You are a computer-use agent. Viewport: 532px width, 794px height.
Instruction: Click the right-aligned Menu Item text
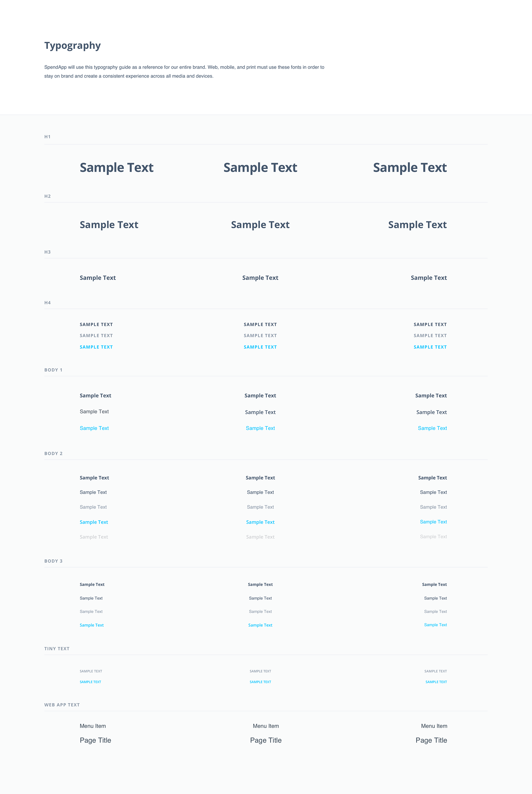coord(434,726)
